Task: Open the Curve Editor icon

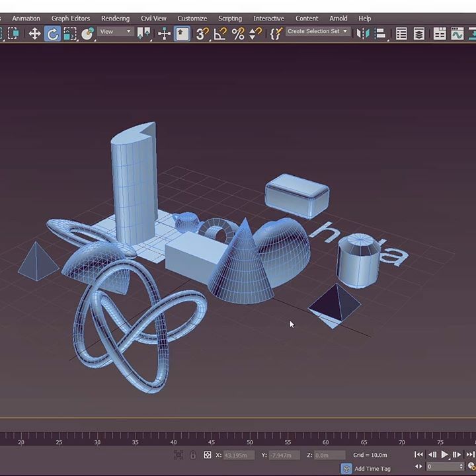Action: click(x=457, y=34)
